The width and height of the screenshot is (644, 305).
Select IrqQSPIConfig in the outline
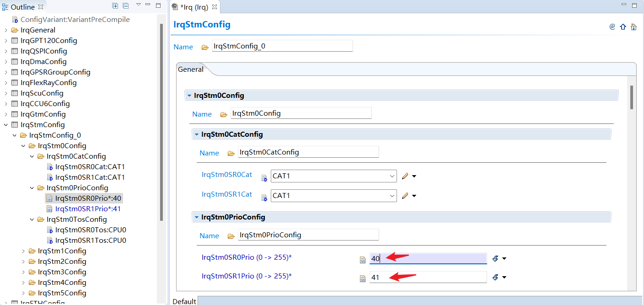[x=44, y=51]
